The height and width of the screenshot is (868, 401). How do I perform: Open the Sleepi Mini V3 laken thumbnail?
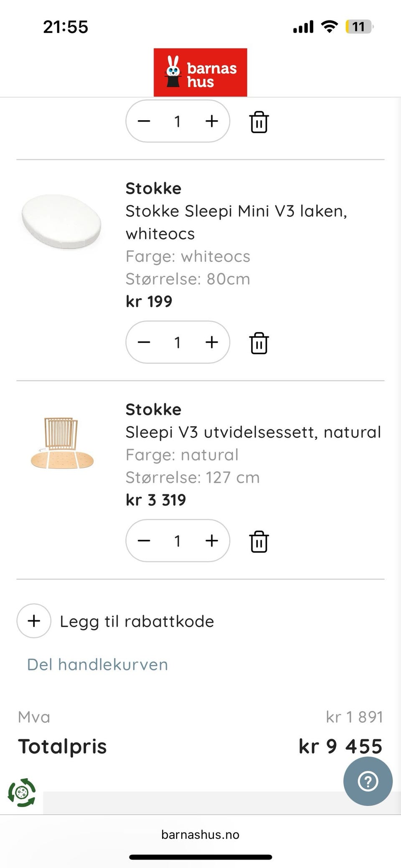point(61,221)
